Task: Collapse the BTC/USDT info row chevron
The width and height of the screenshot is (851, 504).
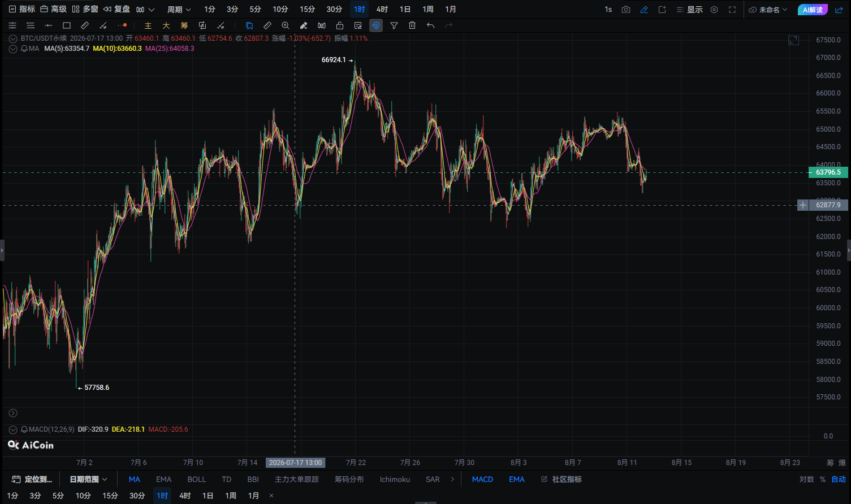Action: click(x=13, y=38)
